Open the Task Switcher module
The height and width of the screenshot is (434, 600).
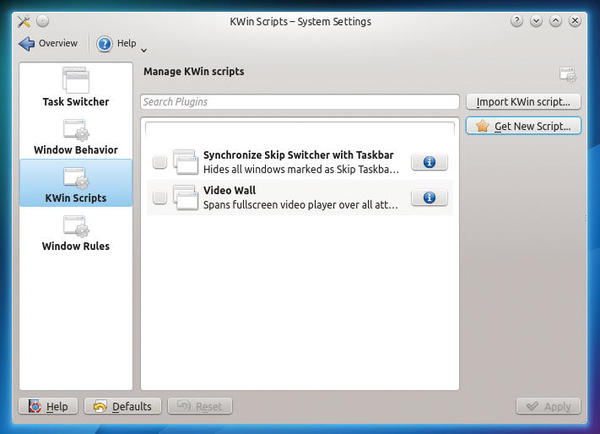76,87
